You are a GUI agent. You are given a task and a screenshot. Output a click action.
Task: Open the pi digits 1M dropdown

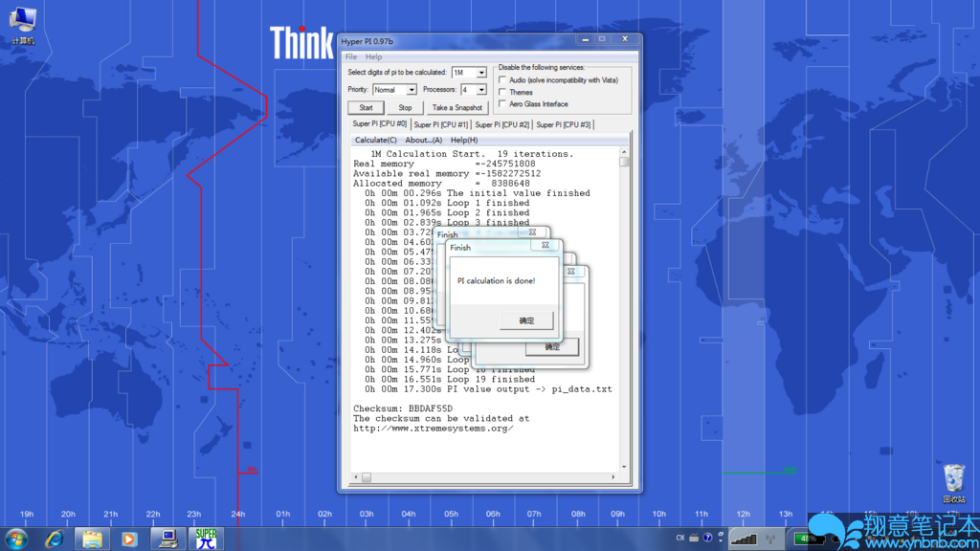click(481, 73)
